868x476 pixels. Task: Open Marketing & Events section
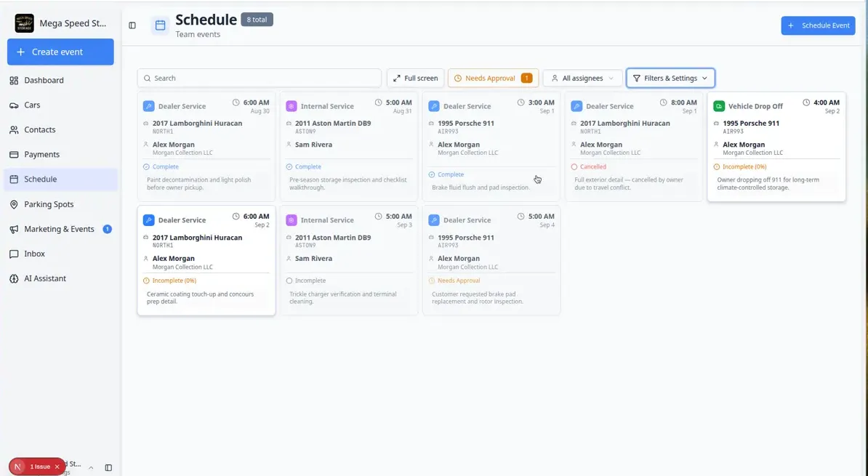[x=61, y=229]
